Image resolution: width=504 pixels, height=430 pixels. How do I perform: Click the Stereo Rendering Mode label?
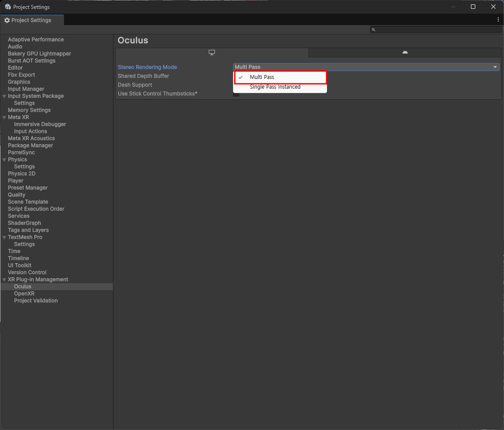pyautogui.click(x=147, y=67)
